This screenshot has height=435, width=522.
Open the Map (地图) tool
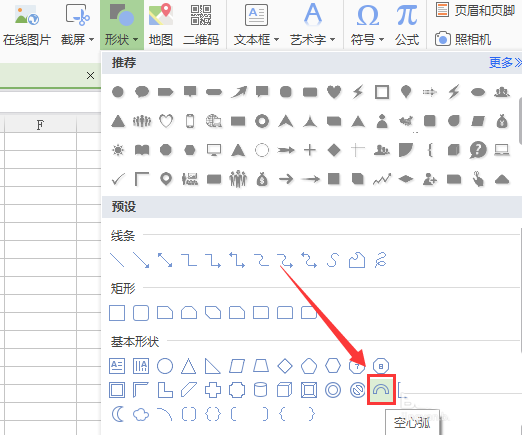pyautogui.click(x=161, y=25)
